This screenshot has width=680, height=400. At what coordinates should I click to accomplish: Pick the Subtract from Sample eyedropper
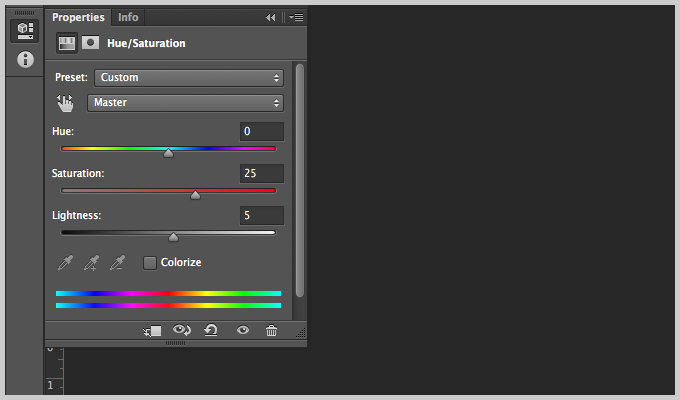[x=118, y=262]
